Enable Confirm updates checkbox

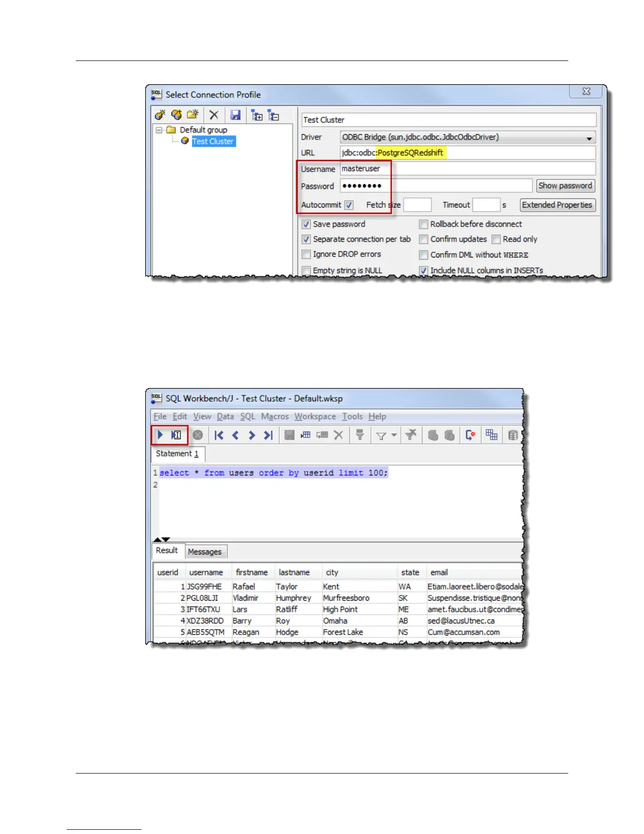[x=424, y=239]
